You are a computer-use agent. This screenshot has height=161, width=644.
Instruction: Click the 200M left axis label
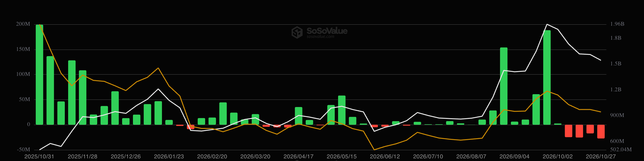coord(23,24)
